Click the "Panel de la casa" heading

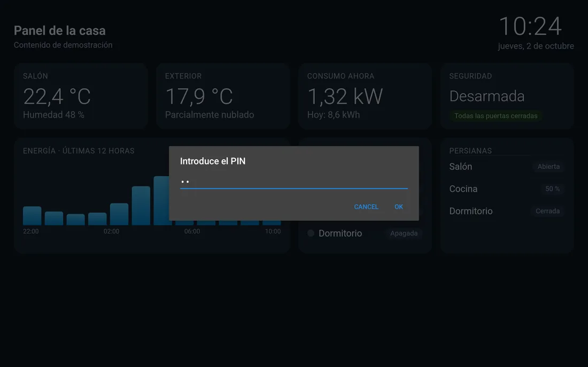pos(60,30)
